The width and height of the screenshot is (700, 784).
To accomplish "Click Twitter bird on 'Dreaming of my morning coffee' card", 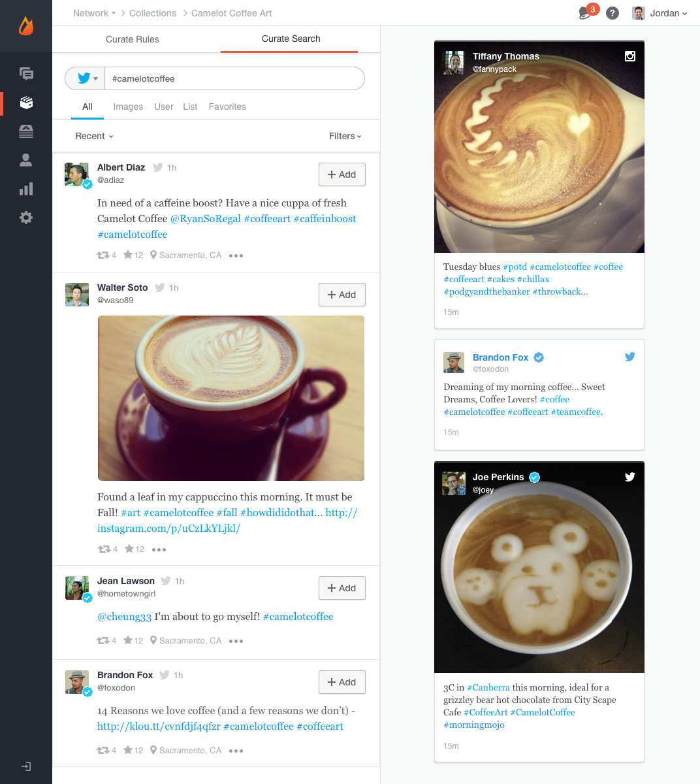I will click(x=630, y=357).
